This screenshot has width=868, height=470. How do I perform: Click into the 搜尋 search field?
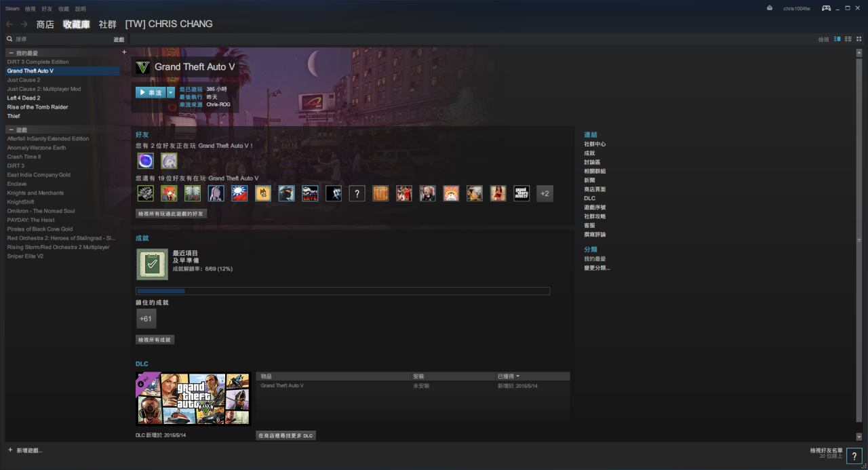(61, 39)
